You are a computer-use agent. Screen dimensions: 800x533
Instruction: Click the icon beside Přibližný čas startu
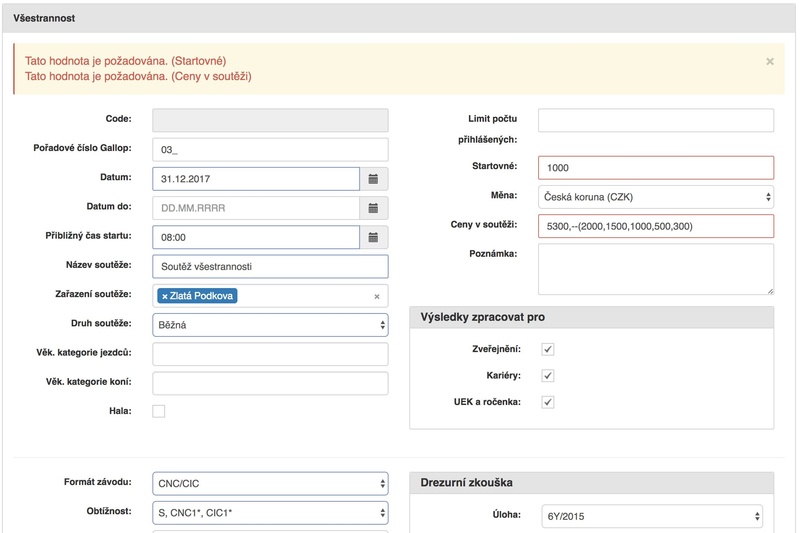tap(373, 237)
